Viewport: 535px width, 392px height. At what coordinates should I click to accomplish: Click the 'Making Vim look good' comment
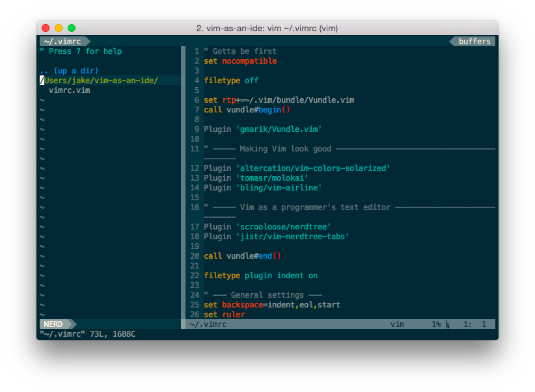pos(285,149)
